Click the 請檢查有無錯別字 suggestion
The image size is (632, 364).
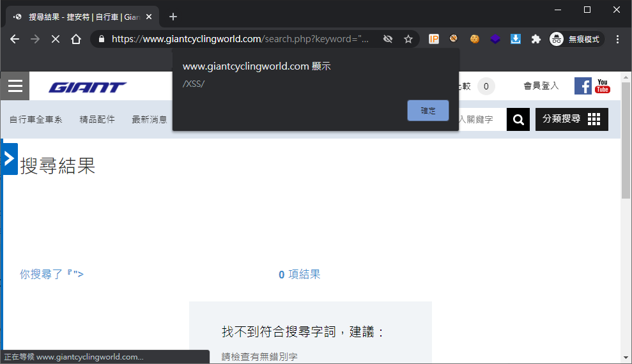point(259,357)
